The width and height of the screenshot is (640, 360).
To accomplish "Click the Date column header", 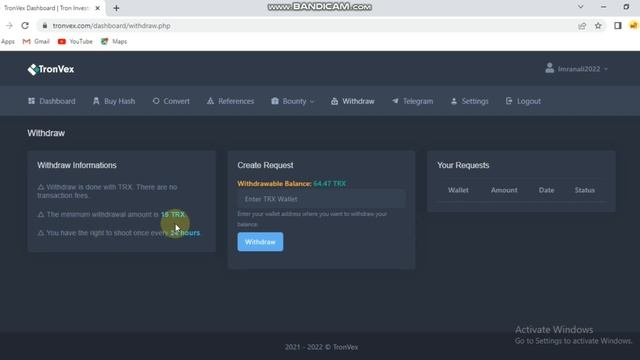I will pos(546,190).
